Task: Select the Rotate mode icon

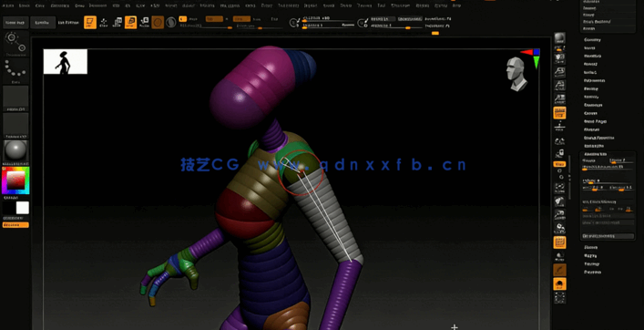Action: [x=144, y=22]
